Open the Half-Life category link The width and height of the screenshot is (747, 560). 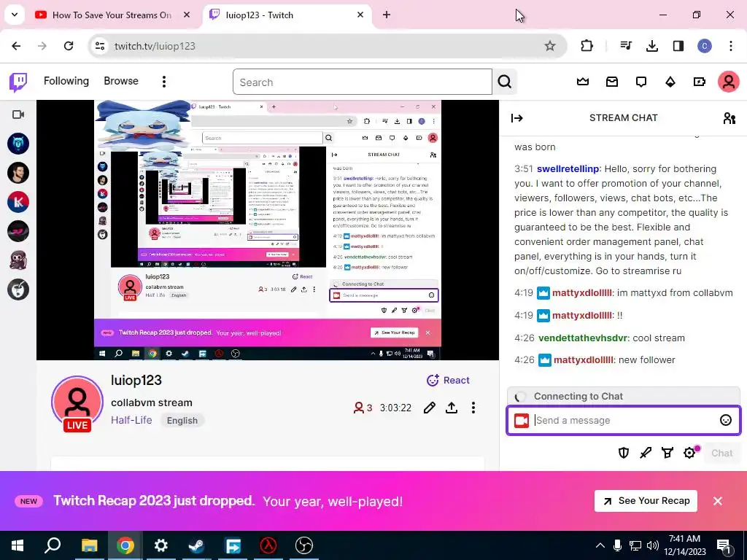[x=131, y=420]
